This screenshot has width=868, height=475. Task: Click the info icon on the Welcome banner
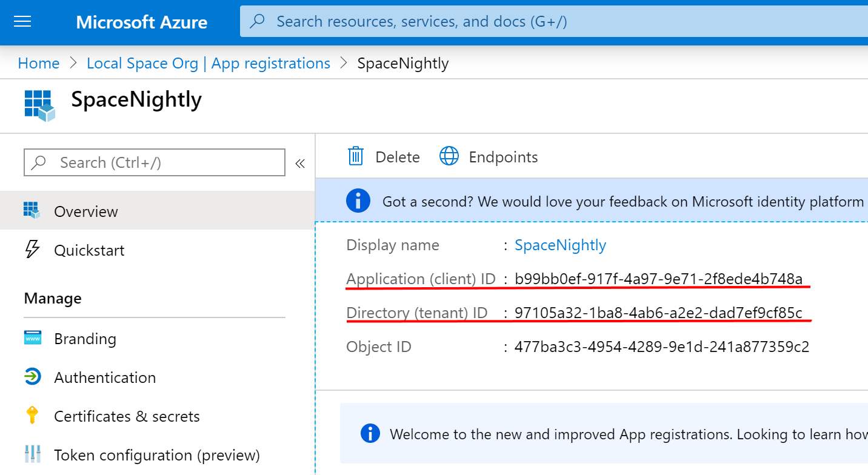pos(370,433)
